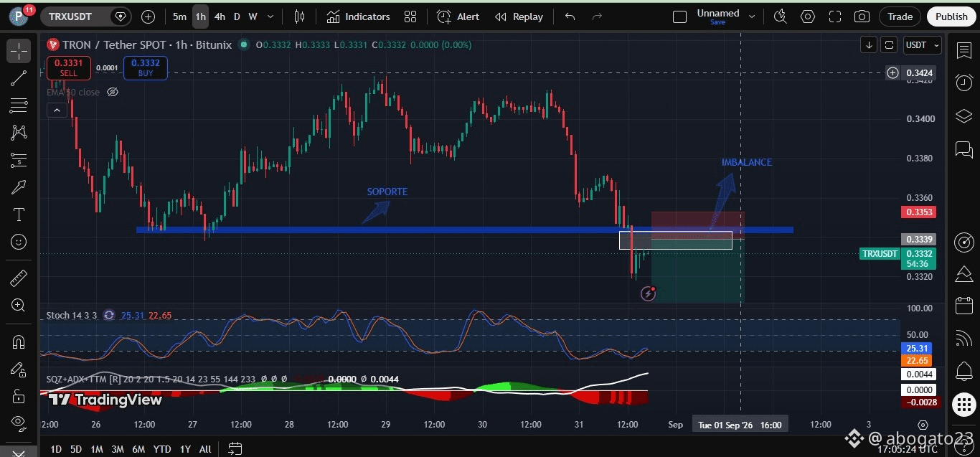Select the Weekly timeframe W
This screenshot has width=980, height=457.
[253, 17]
